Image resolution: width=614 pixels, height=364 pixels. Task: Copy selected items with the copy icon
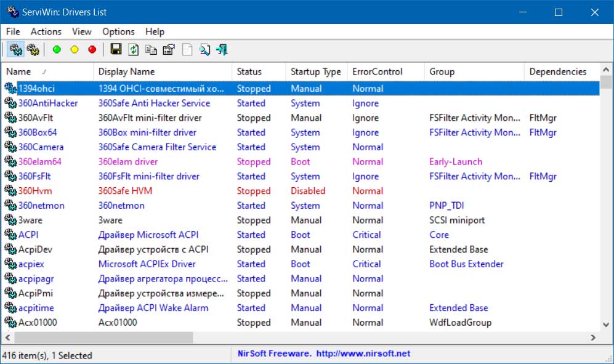click(151, 50)
